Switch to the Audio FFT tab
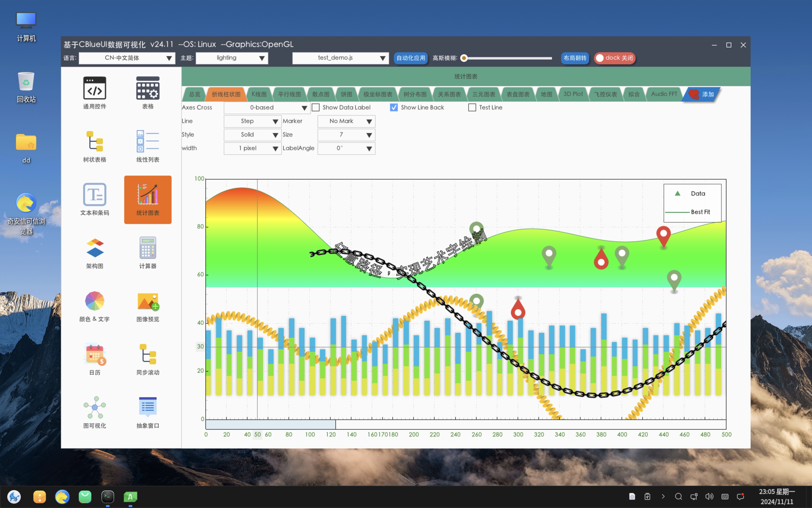 tap(664, 94)
